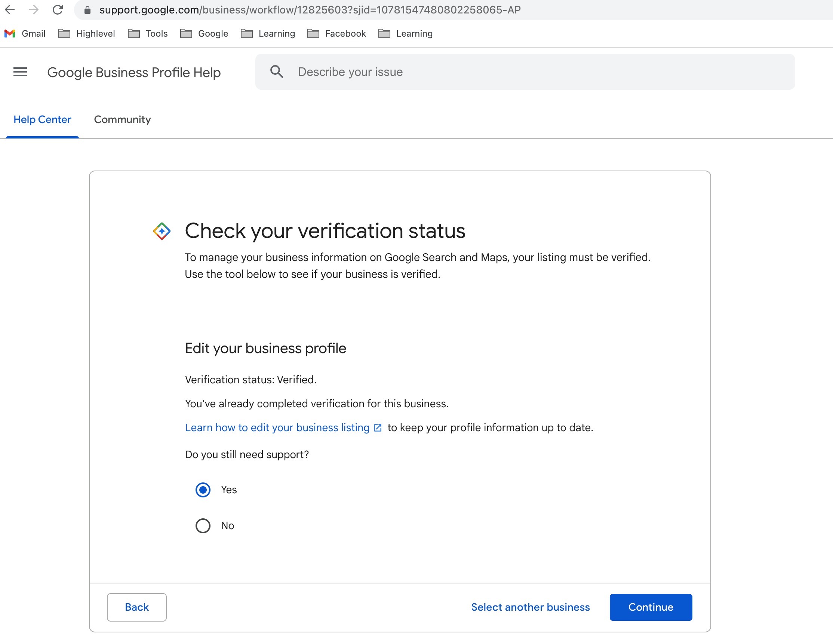The width and height of the screenshot is (833, 644).
Task: Open the Gmail bookmark
Action: point(25,34)
